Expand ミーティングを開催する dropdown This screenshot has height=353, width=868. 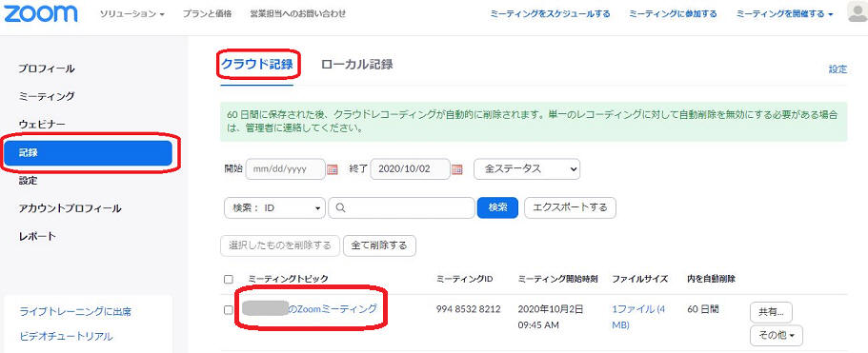click(784, 14)
